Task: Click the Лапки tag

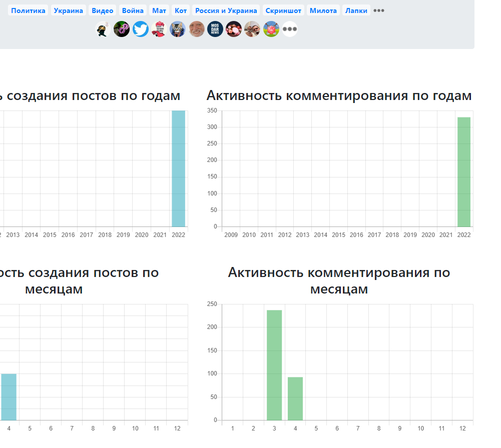Action: point(356,10)
